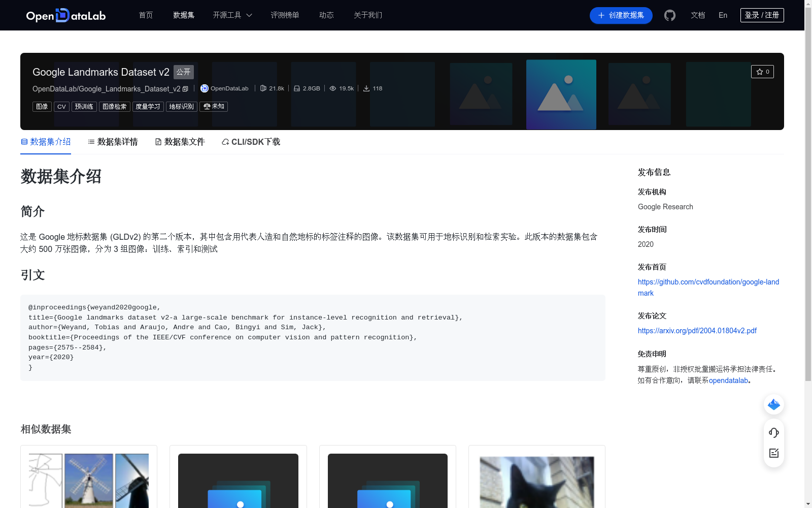Open the windmill similar dataset card

(89, 477)
